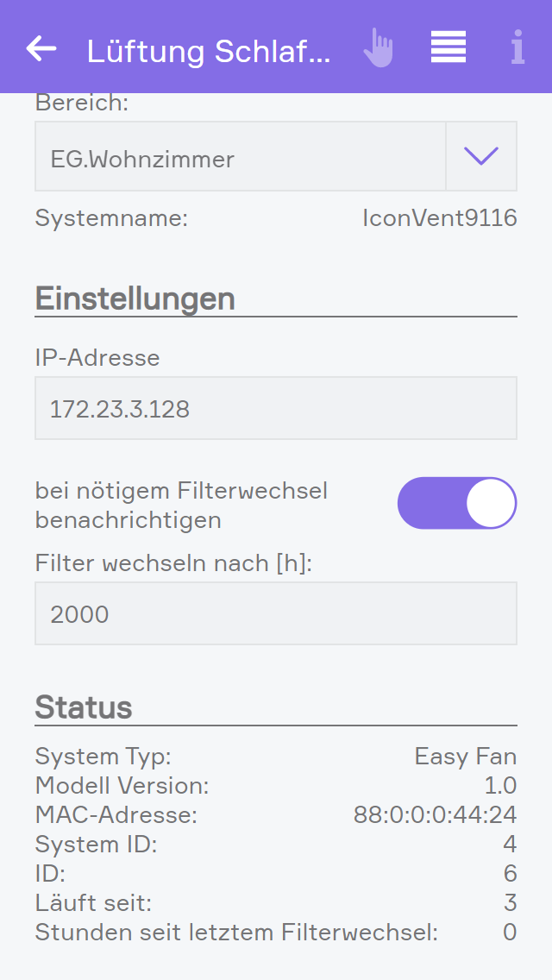The image size is (552, 980).
Task: Click the Einstellungen section heading
Action: coord(135,298)
